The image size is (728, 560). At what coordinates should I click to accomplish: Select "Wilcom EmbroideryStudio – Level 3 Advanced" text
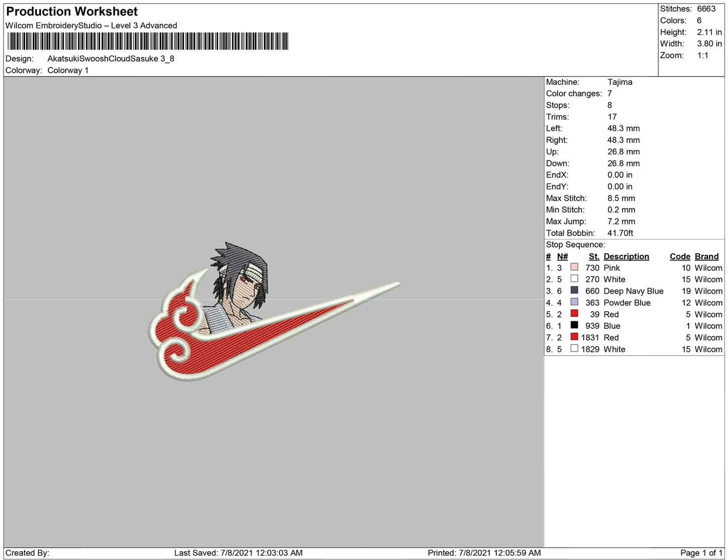coord(91,25)
